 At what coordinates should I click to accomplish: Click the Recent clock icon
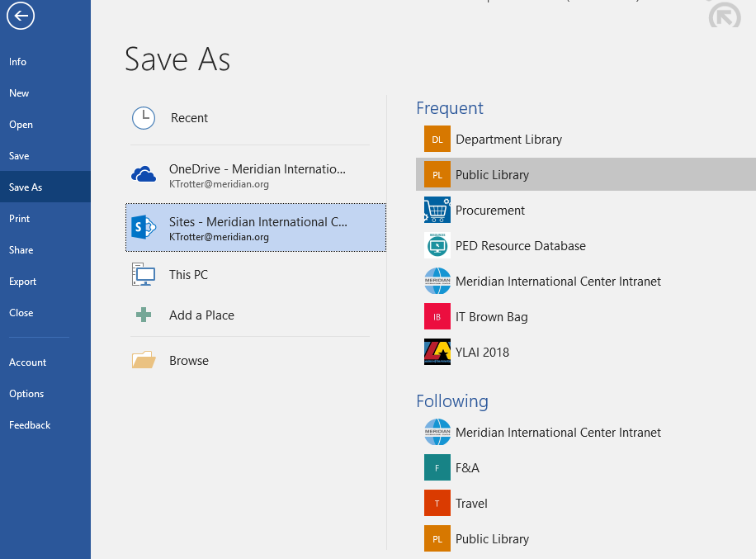[x=144, y=118]
